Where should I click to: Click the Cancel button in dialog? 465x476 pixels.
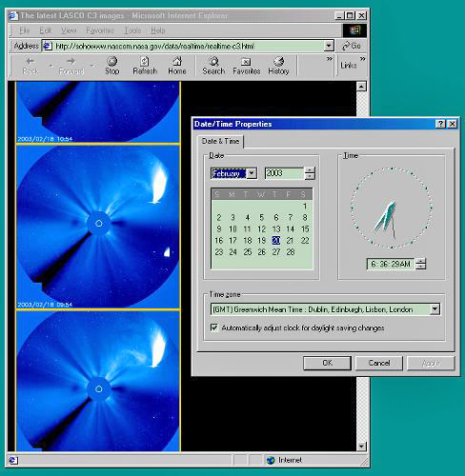(379, 363)
